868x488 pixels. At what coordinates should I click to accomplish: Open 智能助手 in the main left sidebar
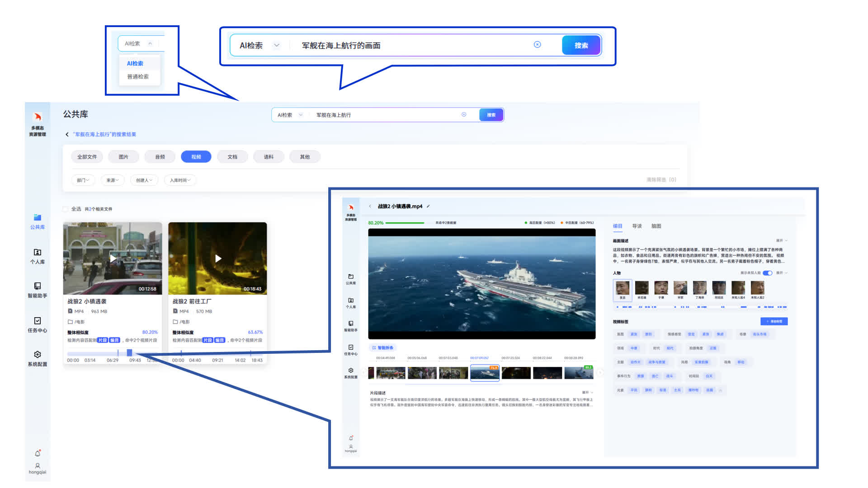[38, 290]
